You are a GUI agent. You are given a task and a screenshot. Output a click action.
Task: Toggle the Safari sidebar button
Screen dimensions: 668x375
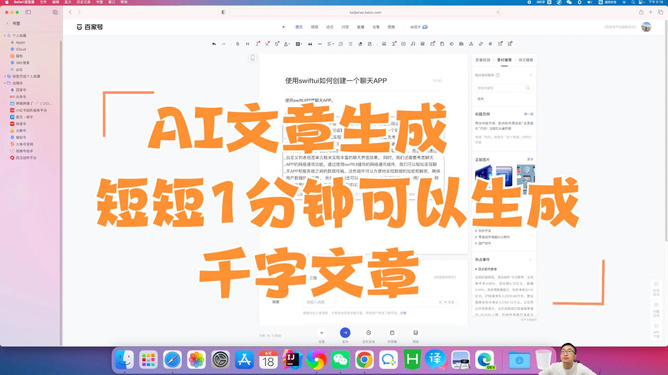click(28, 12)
